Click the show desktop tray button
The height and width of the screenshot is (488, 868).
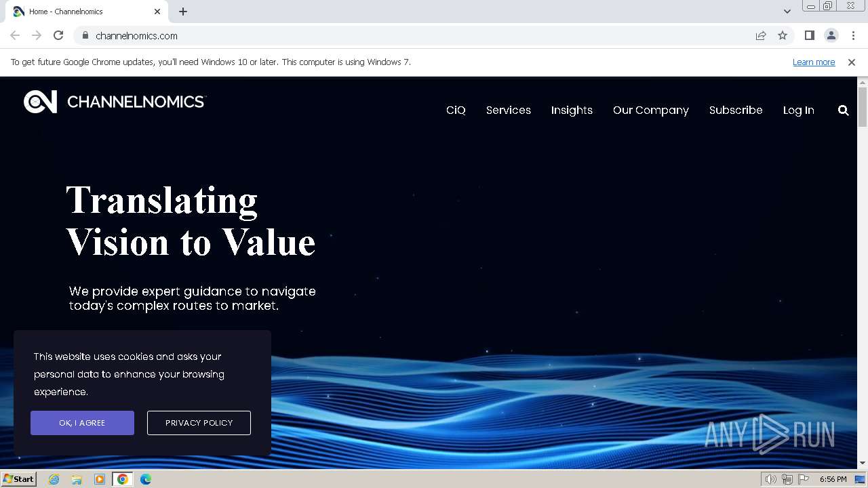pos(861,479)
